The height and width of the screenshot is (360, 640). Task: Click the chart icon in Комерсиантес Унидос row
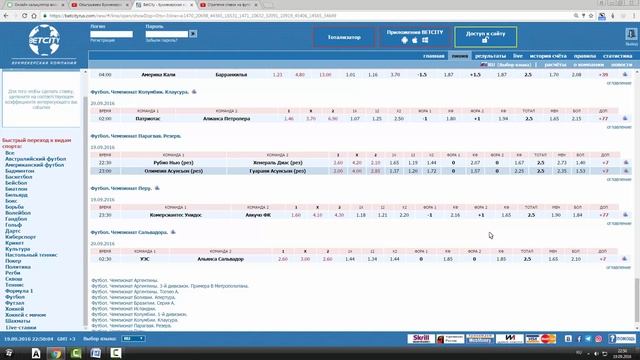625,215
